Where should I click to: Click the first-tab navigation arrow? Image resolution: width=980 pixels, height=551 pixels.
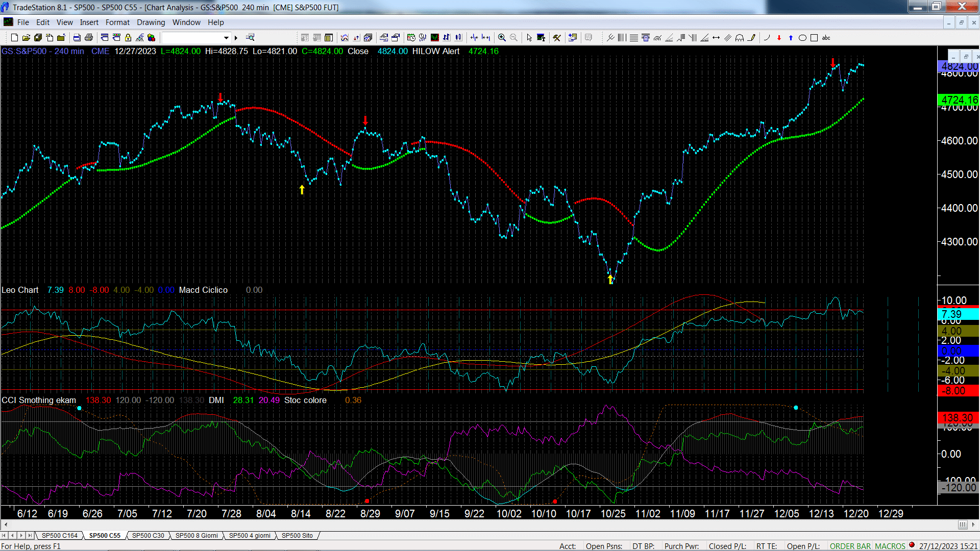click(4, 536)
